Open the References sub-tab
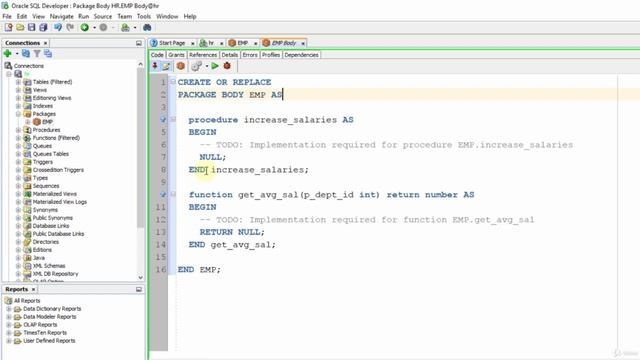 click(203, 55)
